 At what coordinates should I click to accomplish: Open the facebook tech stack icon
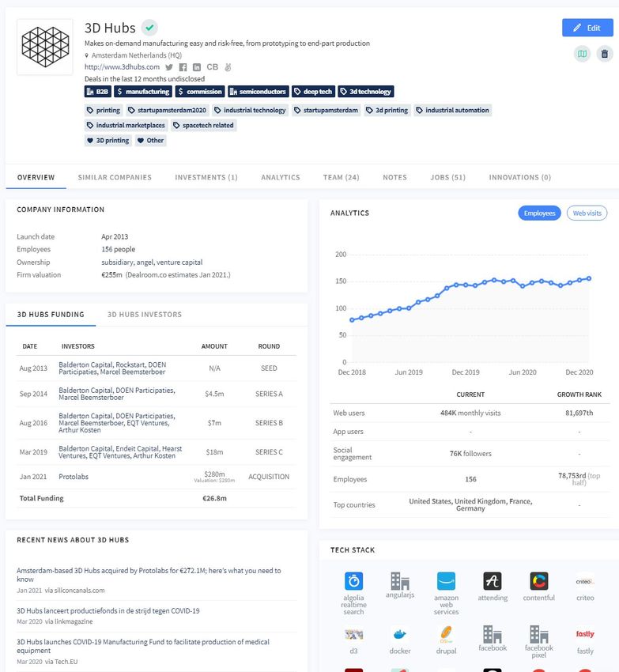click(493, 634)
